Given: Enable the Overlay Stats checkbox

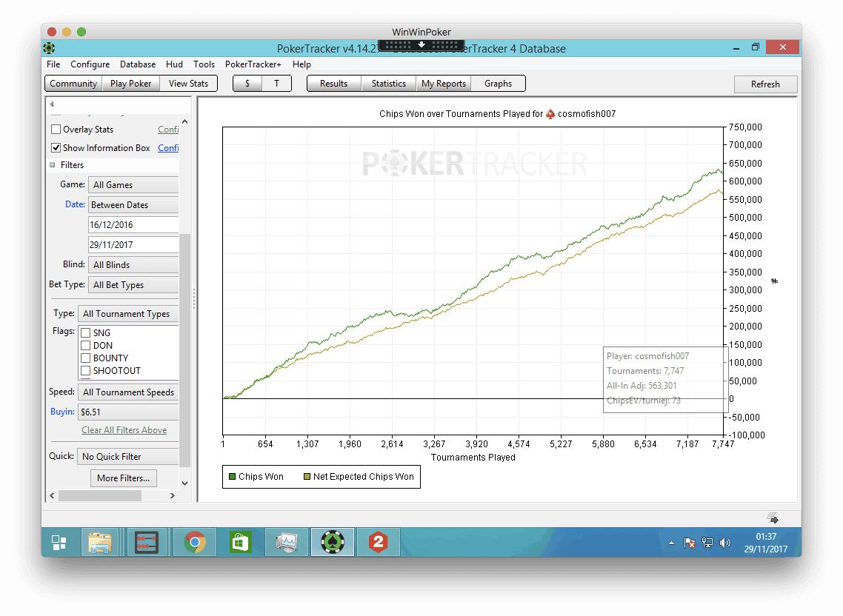Looking at the screenshot, I should point(56,130).
